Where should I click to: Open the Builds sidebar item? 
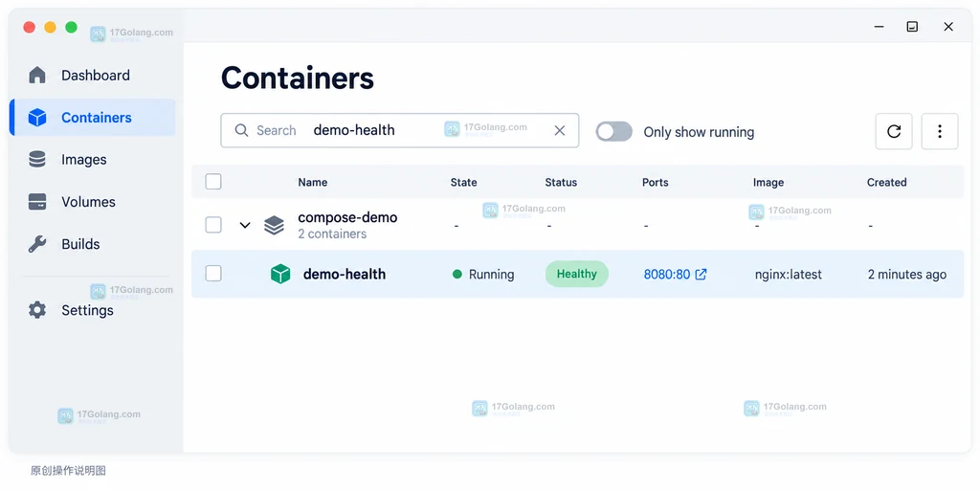click(x=93, y=244)
